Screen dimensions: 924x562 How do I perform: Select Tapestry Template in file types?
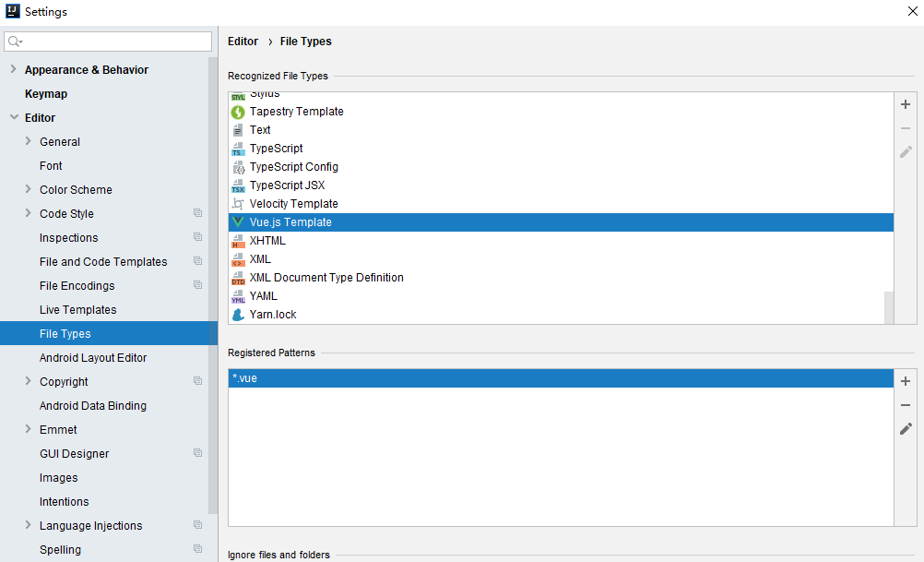(561, 112)
